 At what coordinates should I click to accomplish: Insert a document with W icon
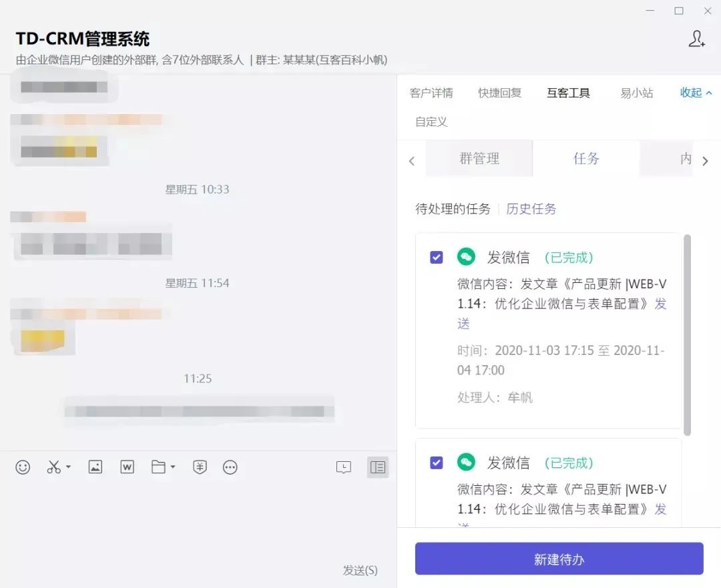(127, 467)
